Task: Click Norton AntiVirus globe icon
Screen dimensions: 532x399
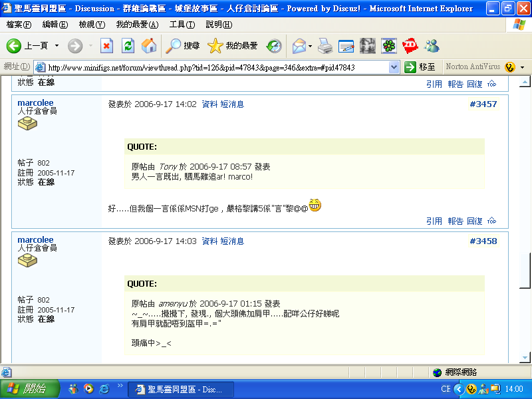Action: point(509,67)
